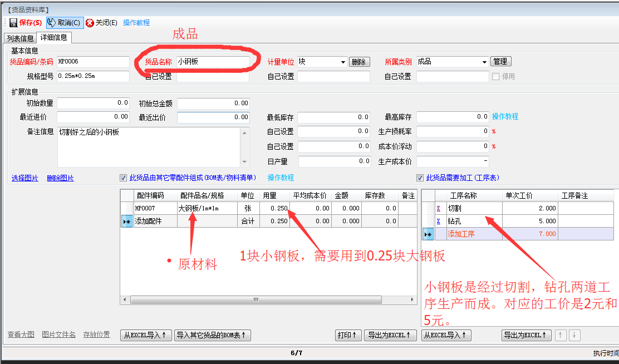Screen dimensions: 619x364
Task: Open the 计量单位 dropdown
Action: pyautogui.click(x=343, y=62)
